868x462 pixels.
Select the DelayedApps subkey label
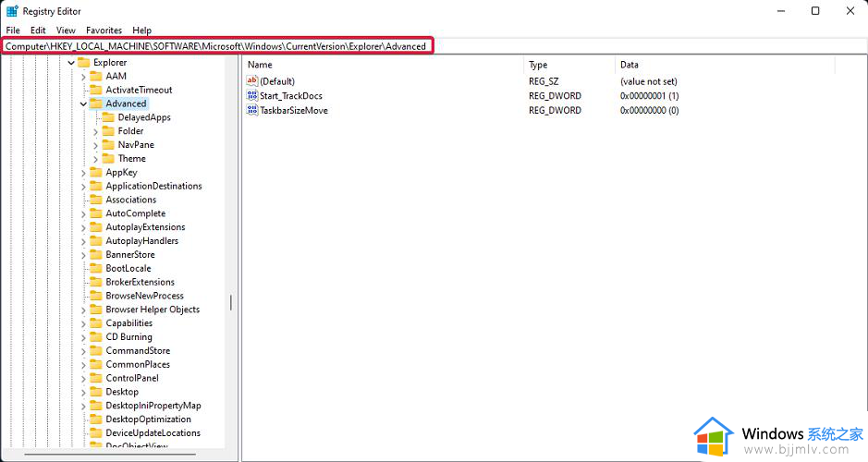coord(144,117)
